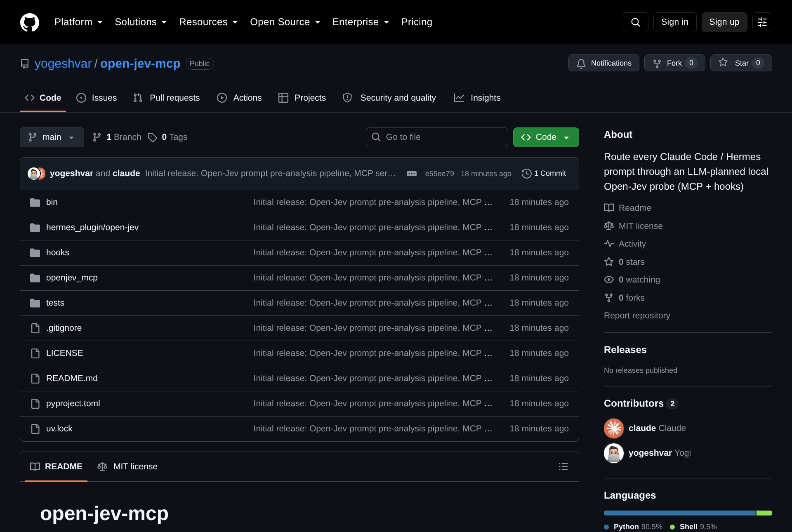Screen dimensions: 792x532
Task: Expand the Enterprise menu
Action: (x=361, y=22)
